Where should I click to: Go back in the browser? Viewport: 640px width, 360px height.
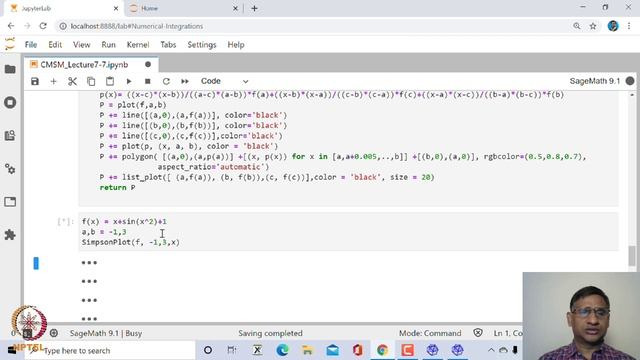coord(11,26)
